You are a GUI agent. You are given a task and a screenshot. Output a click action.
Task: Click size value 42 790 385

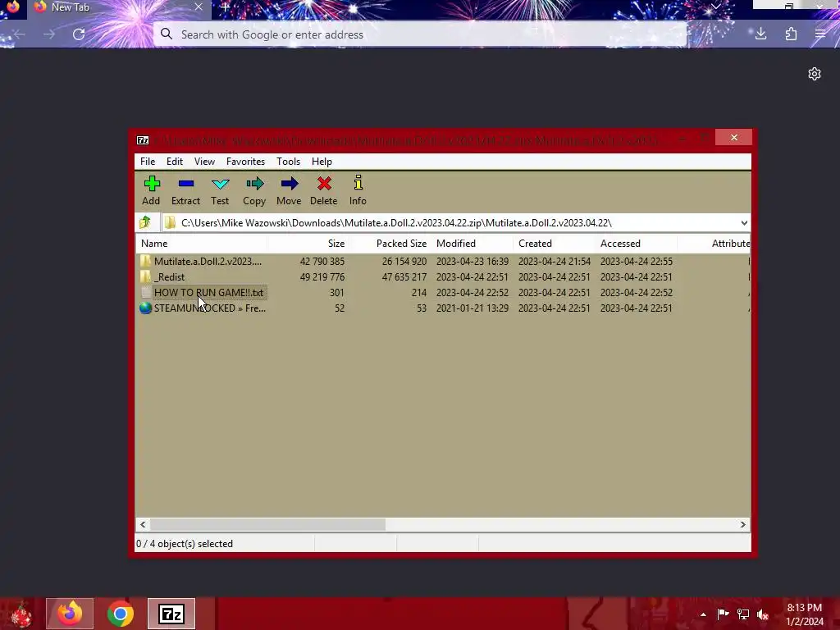tap(322, 262)
